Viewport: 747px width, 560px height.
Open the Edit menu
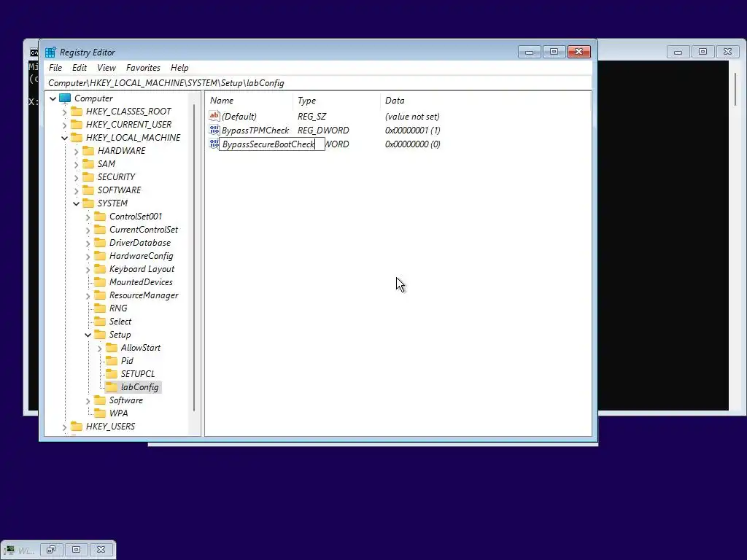pyautogui.click(x=79, y=68)
